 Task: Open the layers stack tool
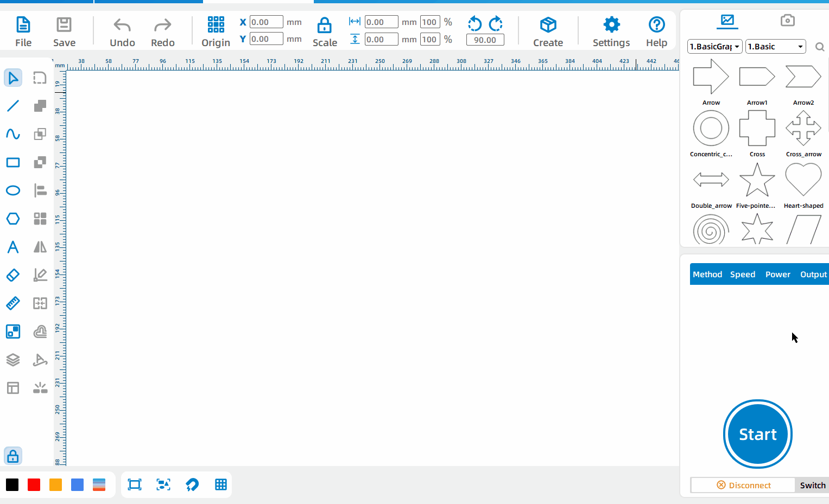coord(13,360)
